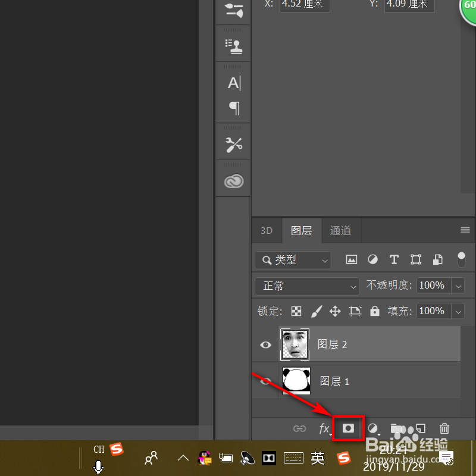This screenshot has width=476, height=476.
Task: Select the 图层 tab
Action: tap(302, 230)
